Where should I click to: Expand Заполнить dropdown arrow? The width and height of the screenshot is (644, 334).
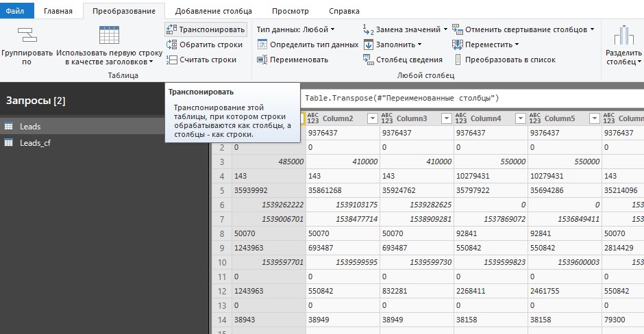tap(419, 44)
